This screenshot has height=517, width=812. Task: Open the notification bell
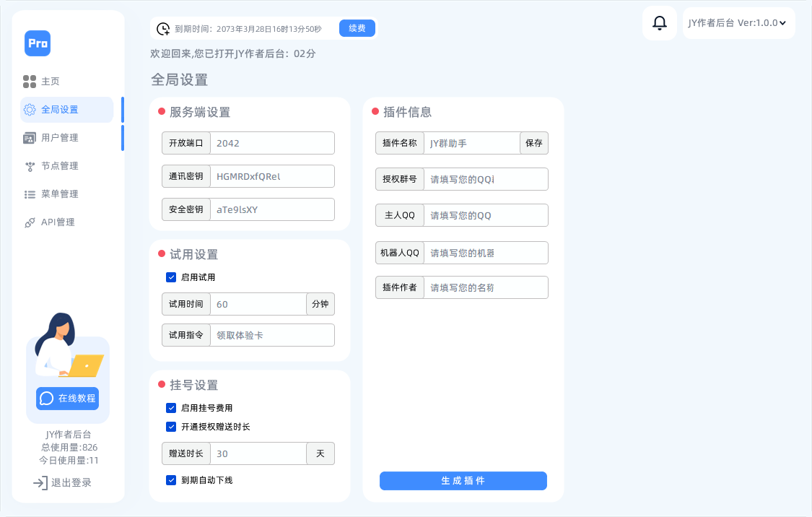coord(658,22)
